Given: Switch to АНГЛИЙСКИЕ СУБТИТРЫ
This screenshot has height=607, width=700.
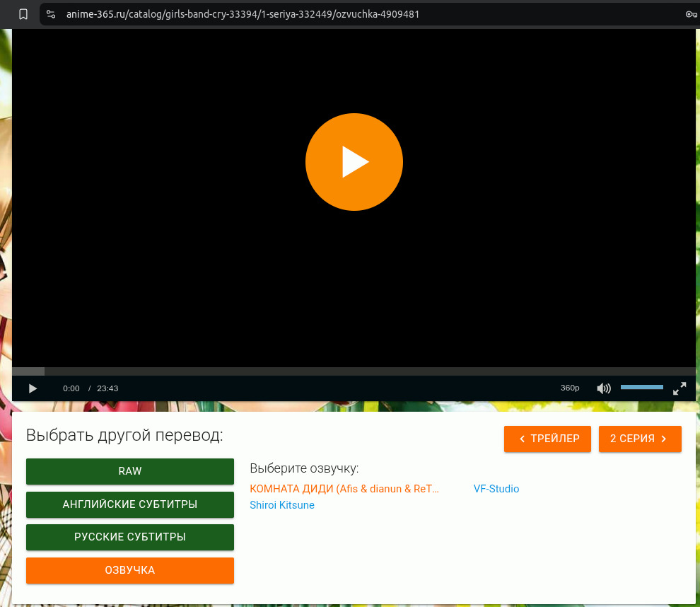Looking at the screenshot, I should coord(130,504).
